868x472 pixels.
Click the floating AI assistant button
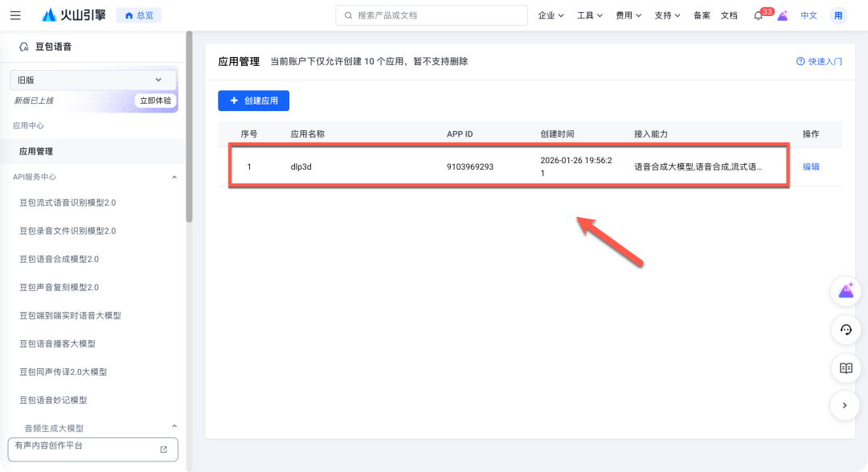click(845, 291)
